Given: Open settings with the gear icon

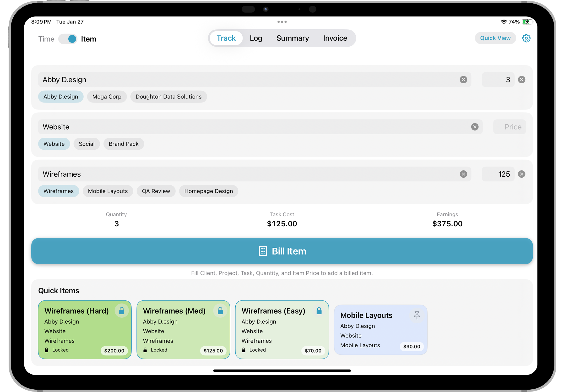Looking at the screenshot, I should point(526,38).
